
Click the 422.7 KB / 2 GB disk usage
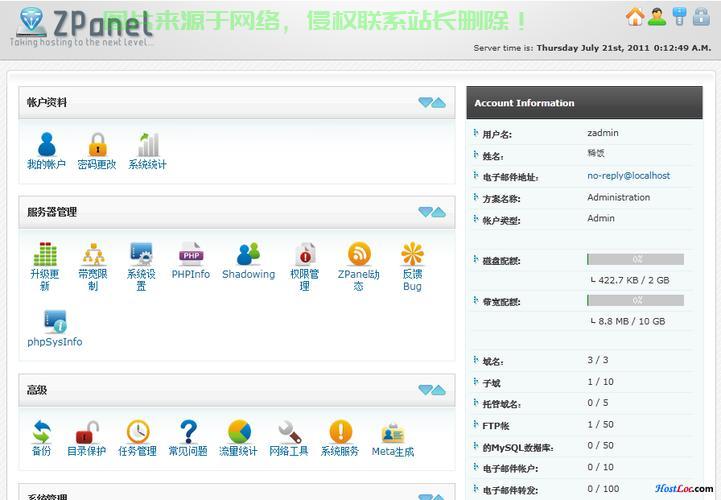[x=634, y=280]
